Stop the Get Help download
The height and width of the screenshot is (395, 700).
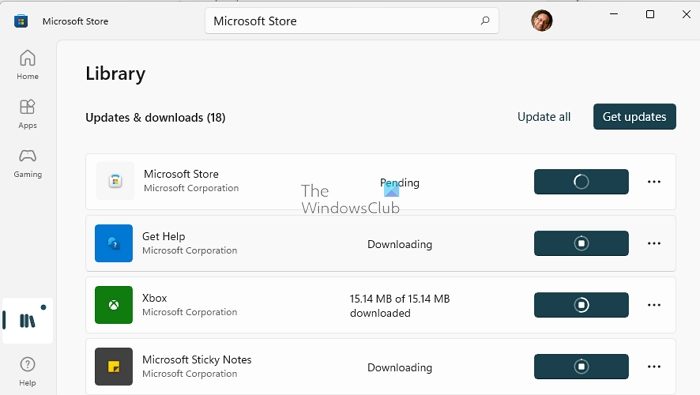(581, 243)
